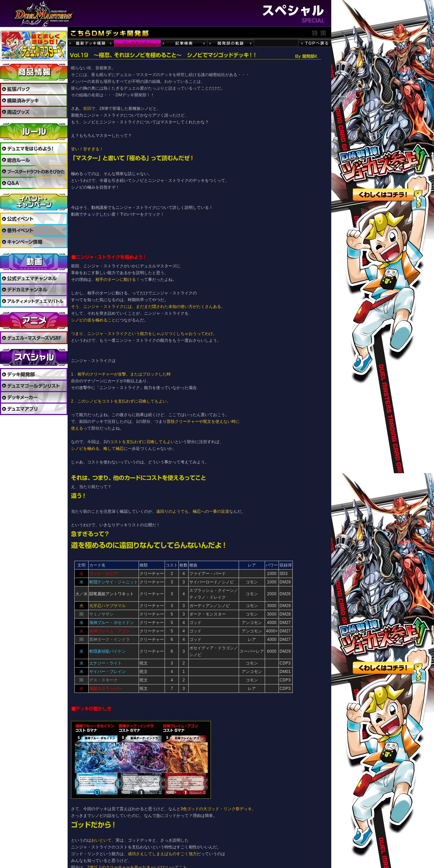Open デッキ開発部 sidebar item
434x868 pixels.
[x=34, y=374]
